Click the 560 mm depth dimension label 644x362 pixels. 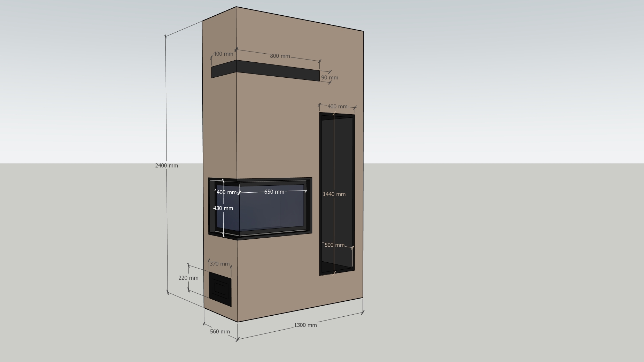point(220,331)
